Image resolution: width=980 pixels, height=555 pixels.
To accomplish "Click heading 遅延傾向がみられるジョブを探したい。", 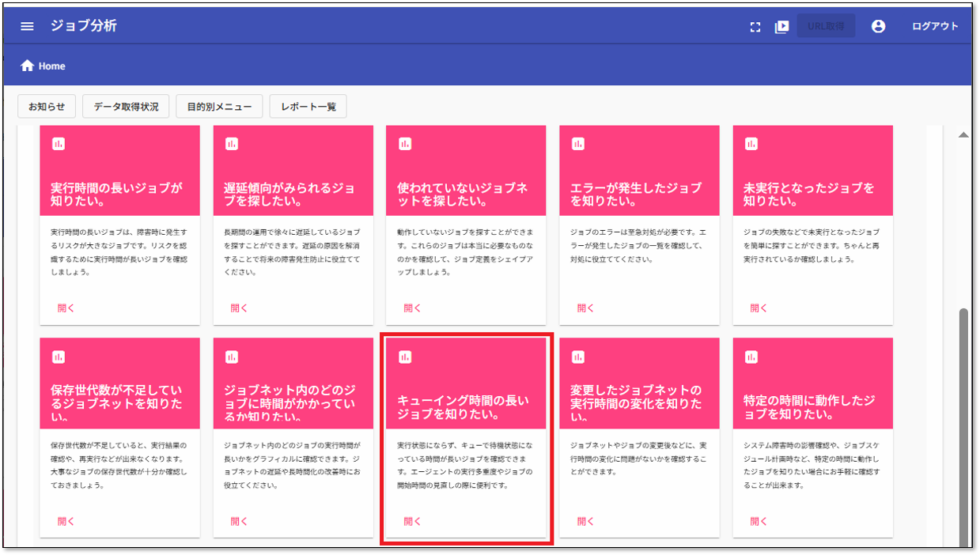I will [x=289, y=194].
